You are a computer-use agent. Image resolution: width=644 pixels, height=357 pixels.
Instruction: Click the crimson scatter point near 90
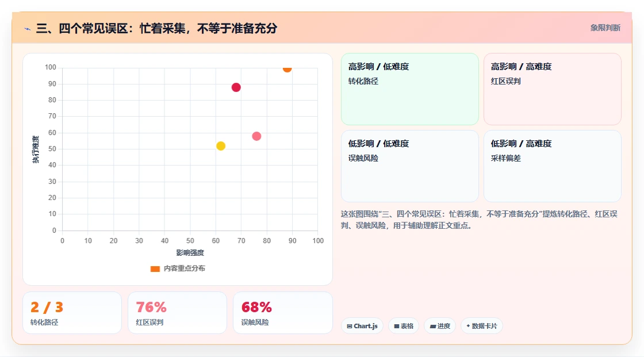click(236, 87)
